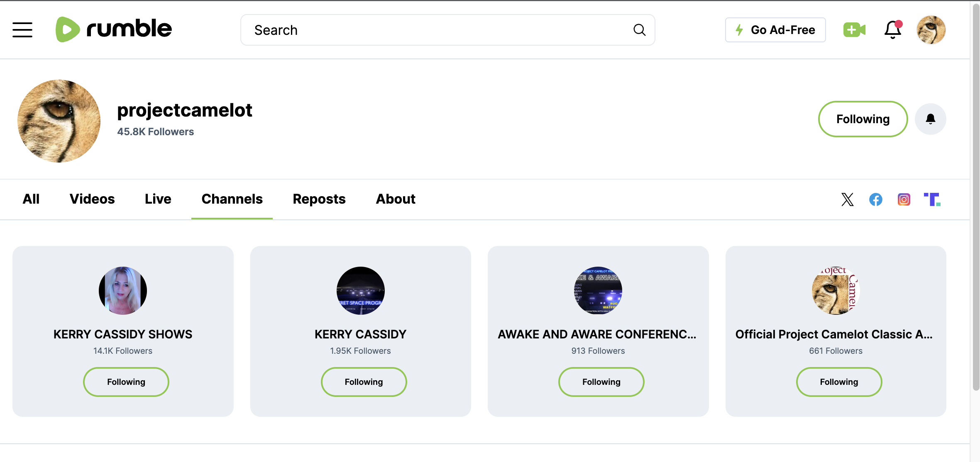The height and width of the screenshot is (462, 980).
Task: Switch to the About tab
Action: click(x=396, y=199)
